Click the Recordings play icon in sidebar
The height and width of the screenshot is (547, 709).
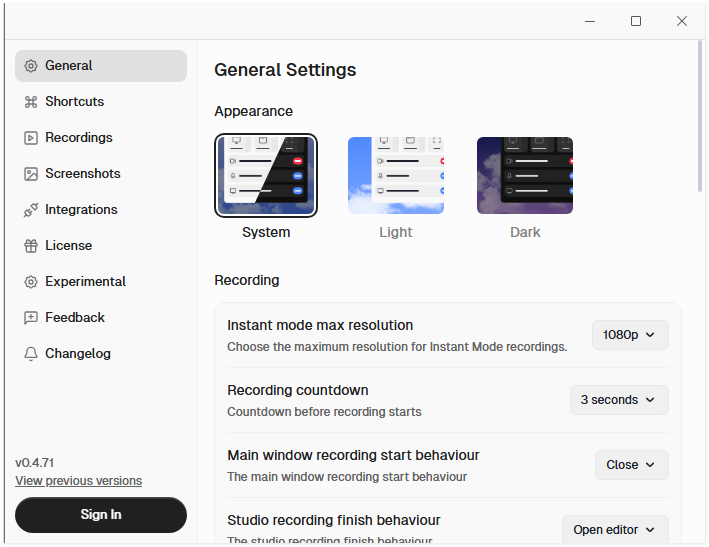tap(31, 138)
